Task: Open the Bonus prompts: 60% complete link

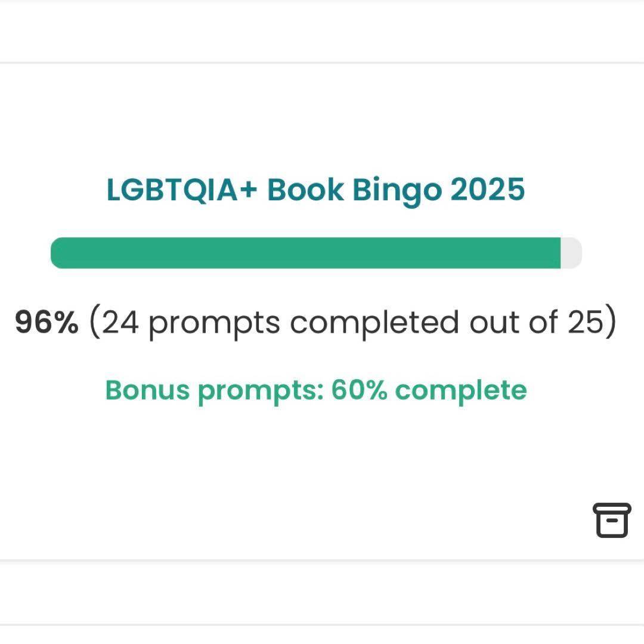Action: (316, 391)
